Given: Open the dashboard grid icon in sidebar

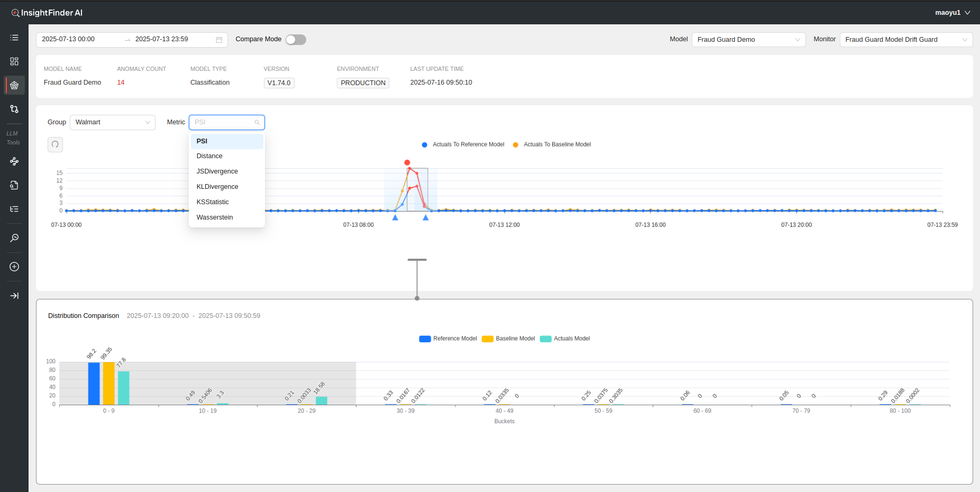Looking at the screenshot, I should (x=14, y=61).
